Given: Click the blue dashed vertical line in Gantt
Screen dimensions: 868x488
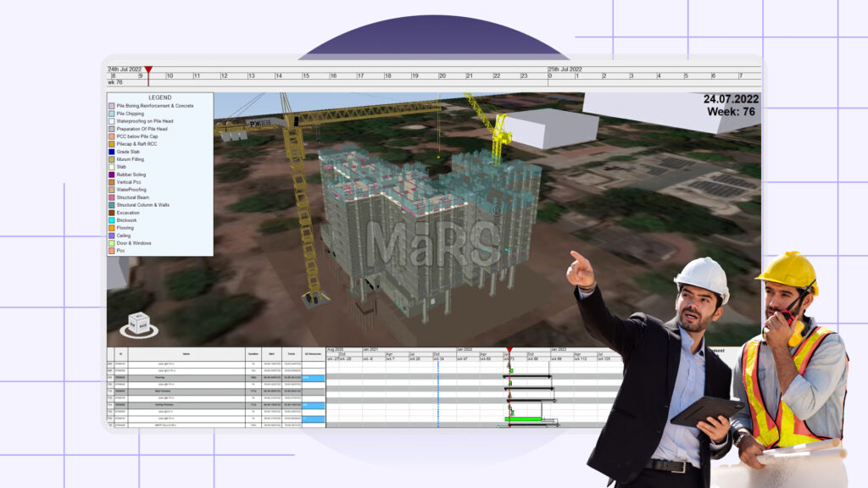Looking at the screenshot, I should click(438, 393).
